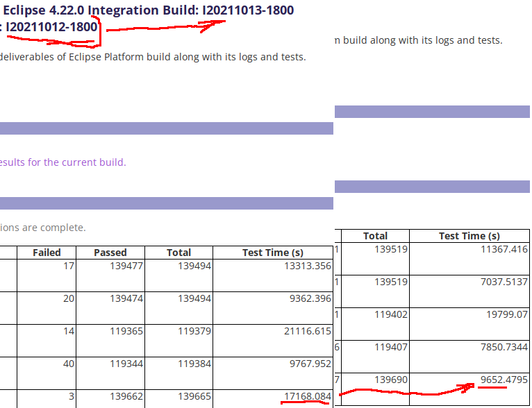
Task: Click the left table 'Passed' column header
Action: [x=110, y=253]
